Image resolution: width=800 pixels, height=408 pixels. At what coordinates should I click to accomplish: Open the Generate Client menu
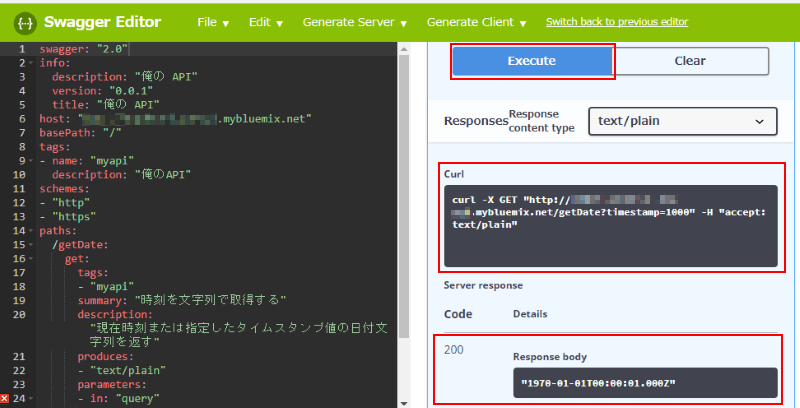(x=476, y=22)
